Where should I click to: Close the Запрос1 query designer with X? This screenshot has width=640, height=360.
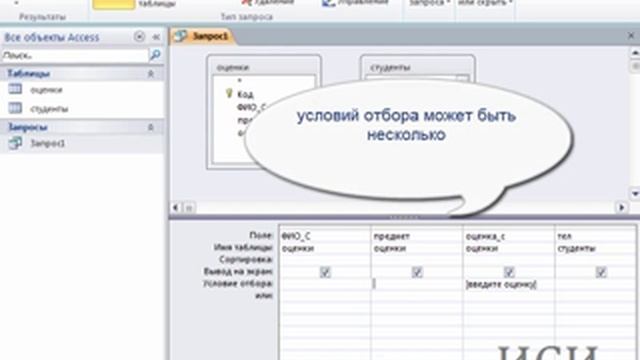click(x=631, y=36)
